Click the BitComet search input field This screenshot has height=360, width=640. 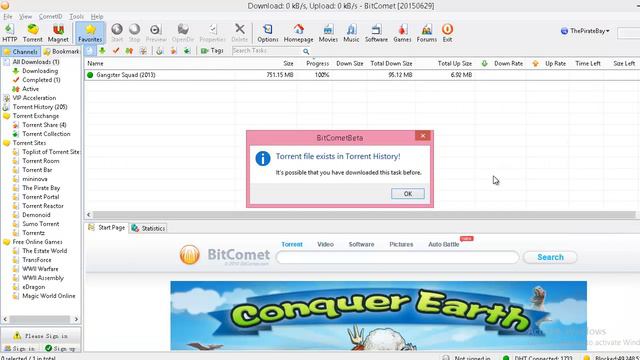pos(398,257)
